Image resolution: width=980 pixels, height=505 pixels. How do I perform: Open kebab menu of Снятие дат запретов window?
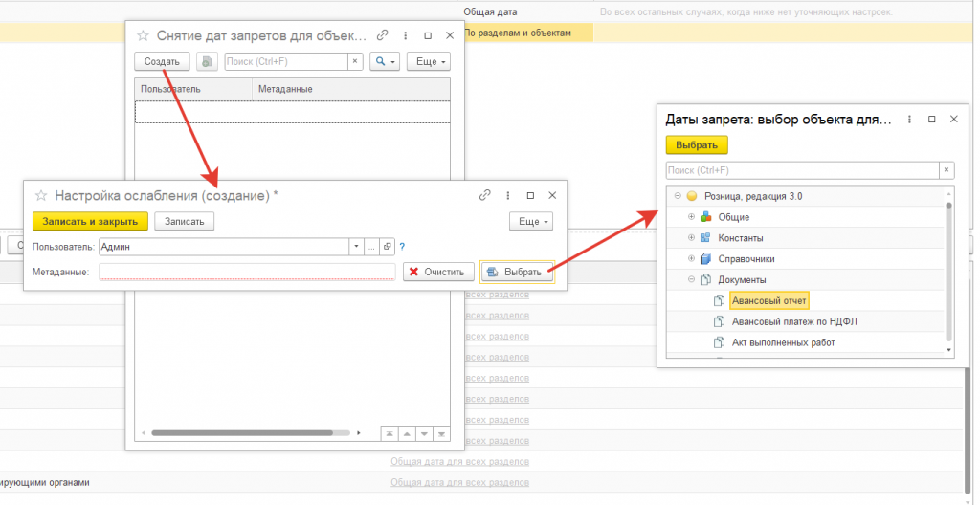tap(406, 35)
